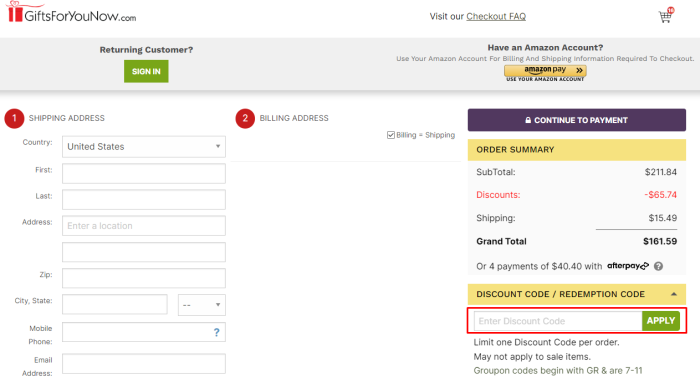Click the Afterpay help question mark icon
The image size is (700, 383).
658,266
